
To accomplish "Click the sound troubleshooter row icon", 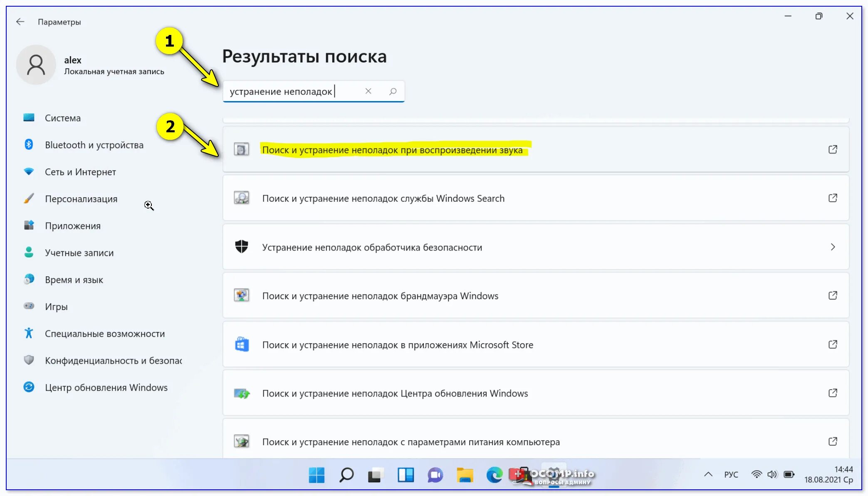I will 242,149.
